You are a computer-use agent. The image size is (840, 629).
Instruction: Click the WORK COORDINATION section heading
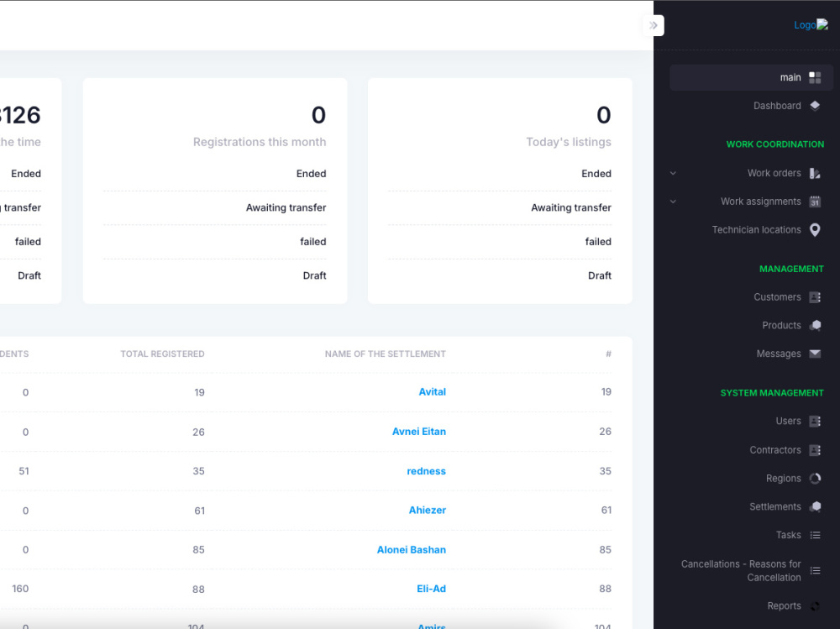click(x=774, y=144)
